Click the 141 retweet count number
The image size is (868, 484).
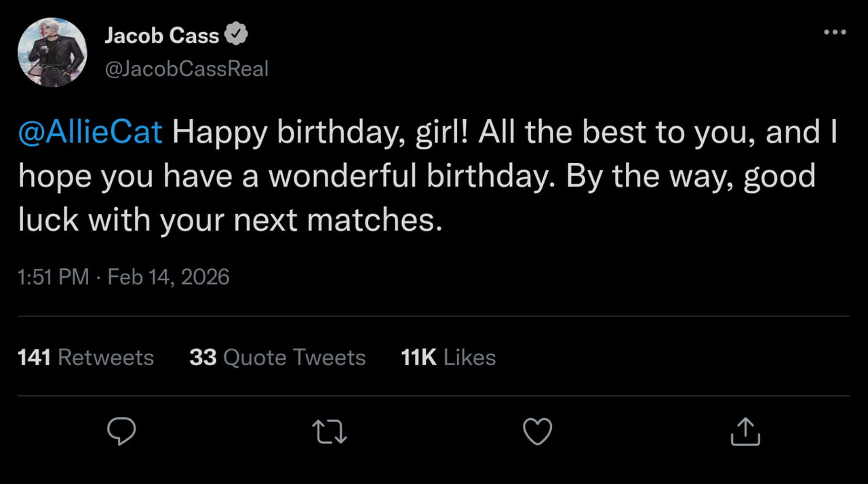(x=35, y=357)
